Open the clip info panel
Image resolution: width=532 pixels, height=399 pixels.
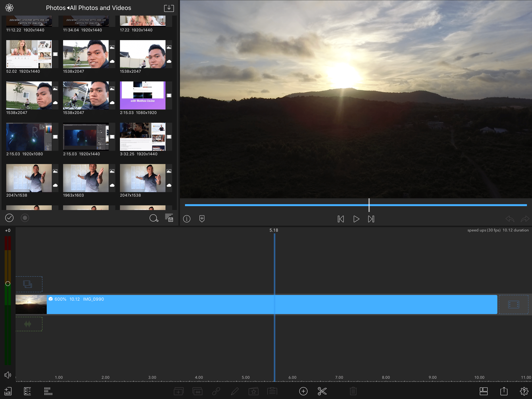click(x=187, y=219)
